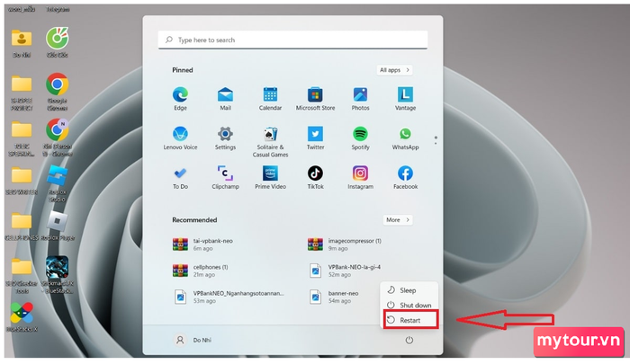Open the Facebook app
The width and height of the screenshot is (630, 364).
(405, 177)
